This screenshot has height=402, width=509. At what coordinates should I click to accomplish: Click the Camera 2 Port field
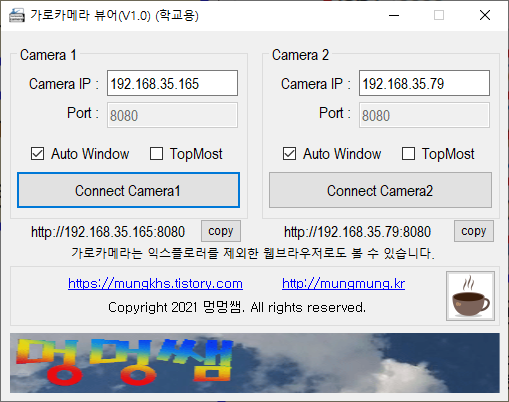[x=424, y=115]
